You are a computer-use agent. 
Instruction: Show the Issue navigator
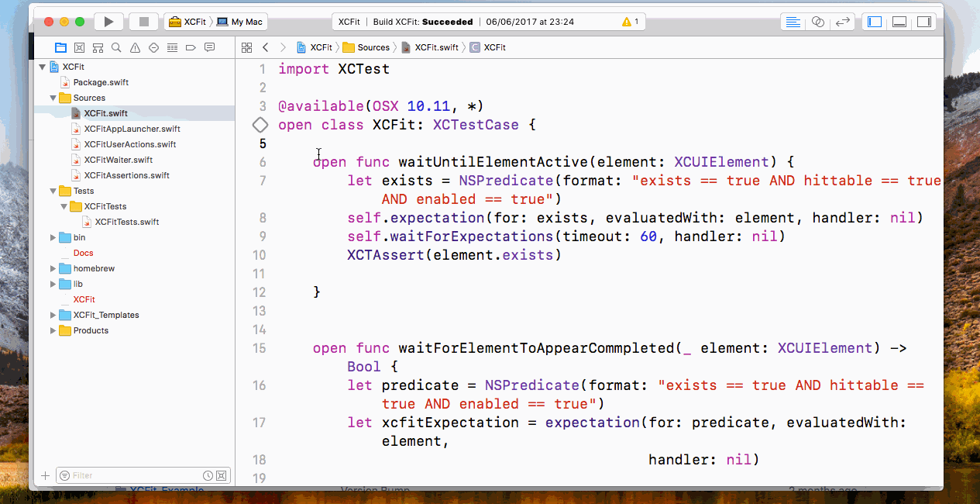tap(136, 47)
